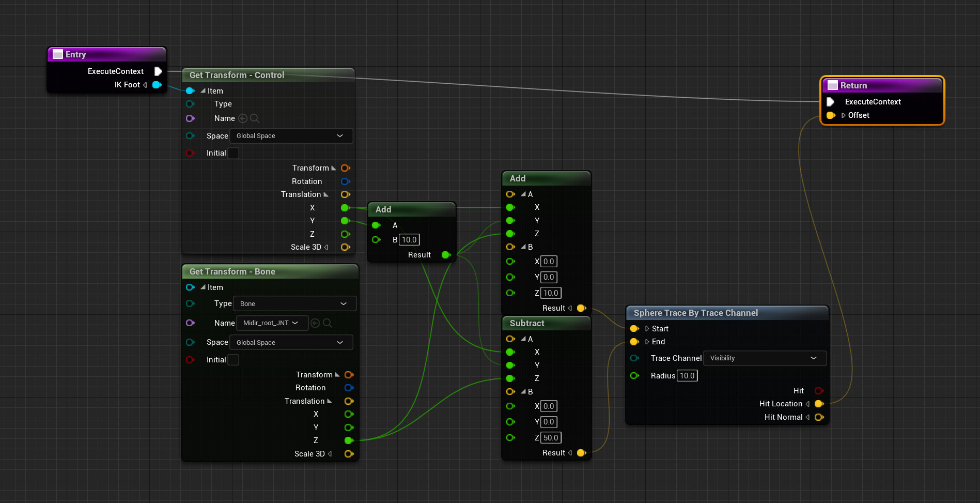Enable the Initial checkbox on Get Transform - Bone
The height and width of the screenshot is (503, 980).
tap(234, 360)
